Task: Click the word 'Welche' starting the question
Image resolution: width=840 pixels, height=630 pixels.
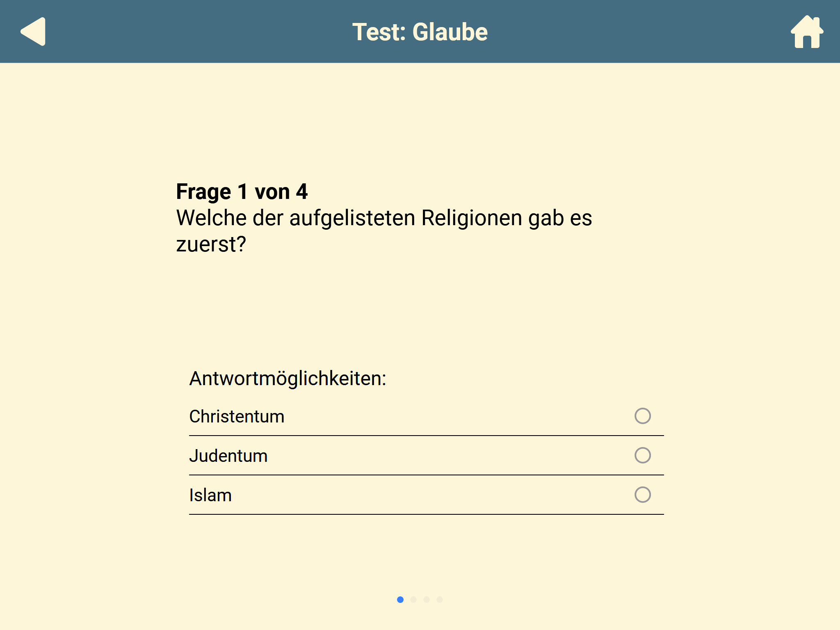Action: click(x=212, y=218)
